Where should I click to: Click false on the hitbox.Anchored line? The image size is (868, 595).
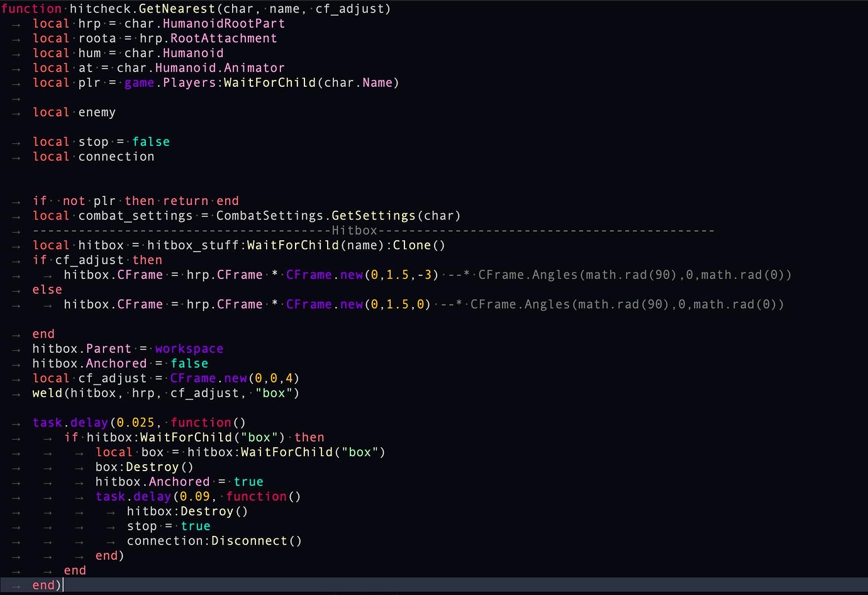tap(189, 363)
